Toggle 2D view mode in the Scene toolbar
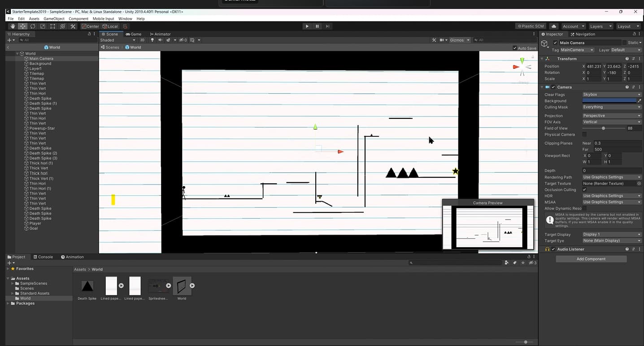The height and width of the screenshot is (346, 644). [143, 40]
